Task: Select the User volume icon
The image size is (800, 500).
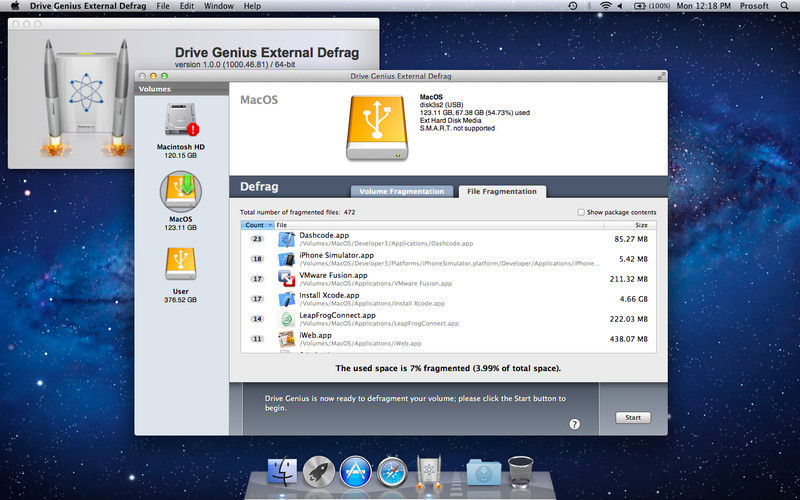Action: tap(181, 264)
